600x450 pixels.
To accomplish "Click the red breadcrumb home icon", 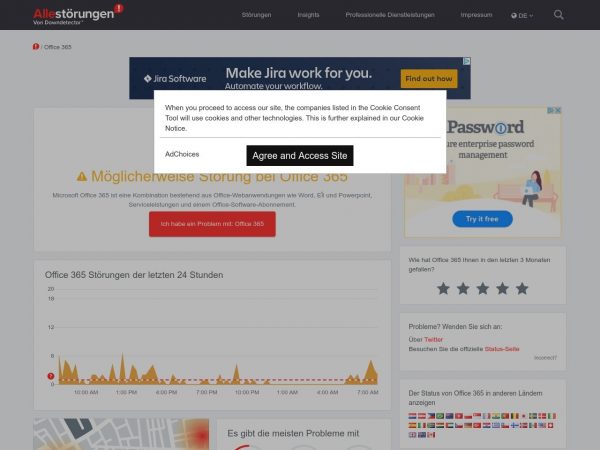I will (x=36, y=47).
